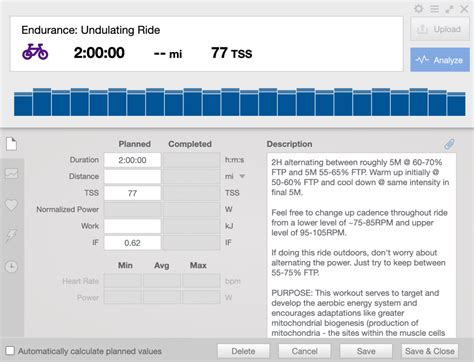Click the first bar of workout structure chart

click(x=23, y=104)
